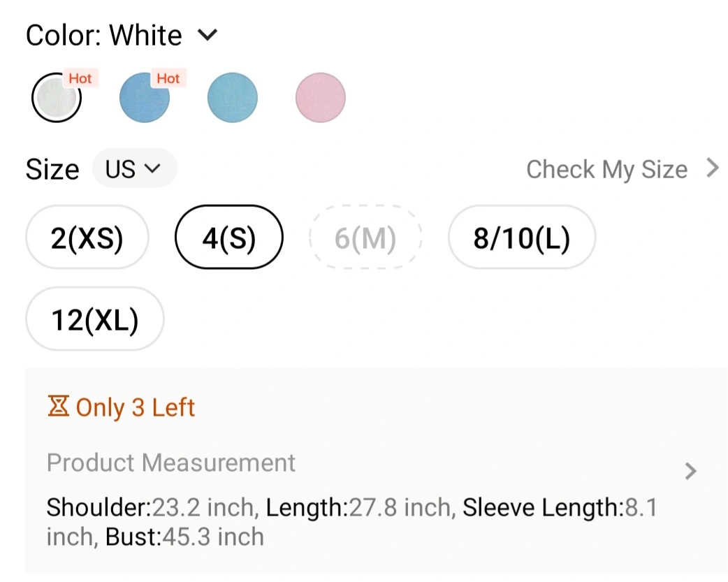Choose size 8/10(L)
The height and width of the screenshot is (582, 728).
[521, 238]
